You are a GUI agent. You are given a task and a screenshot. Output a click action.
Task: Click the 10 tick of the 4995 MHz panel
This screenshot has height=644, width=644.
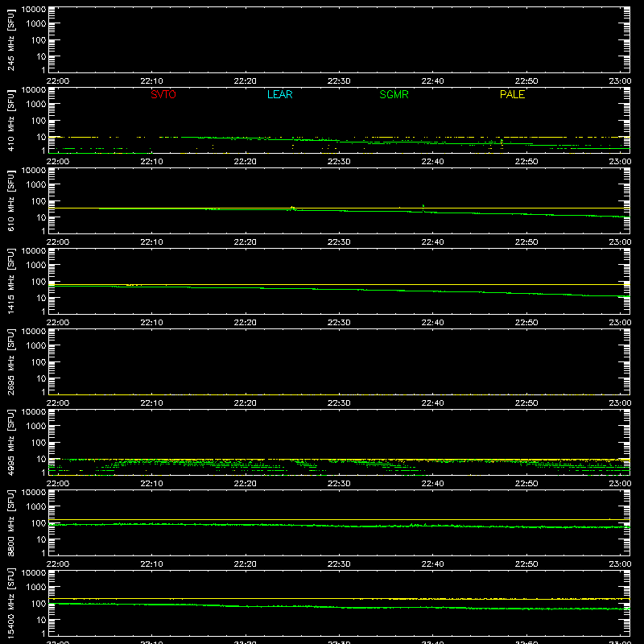tap(41, 459)
